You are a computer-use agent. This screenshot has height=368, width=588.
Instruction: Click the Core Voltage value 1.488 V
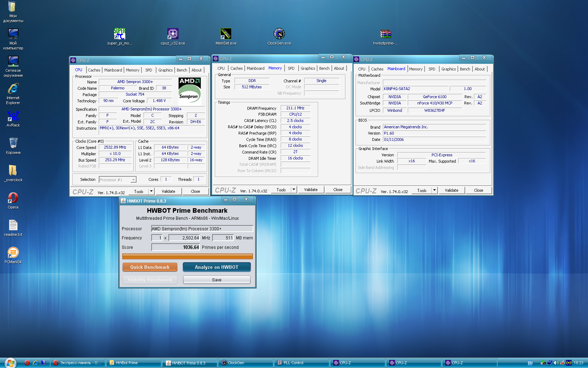[x=159, y=101]
